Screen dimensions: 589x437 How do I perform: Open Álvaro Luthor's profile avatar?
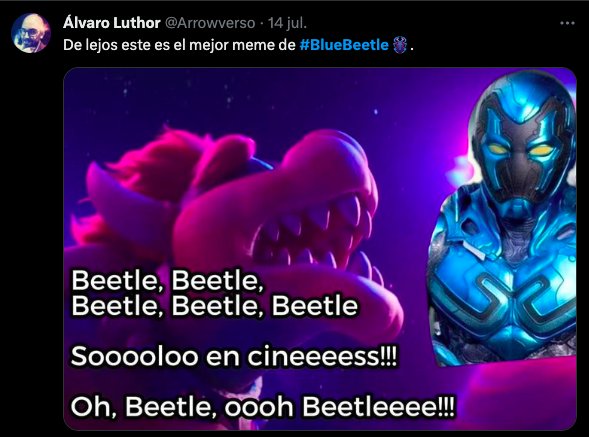(x=31, y=33)
